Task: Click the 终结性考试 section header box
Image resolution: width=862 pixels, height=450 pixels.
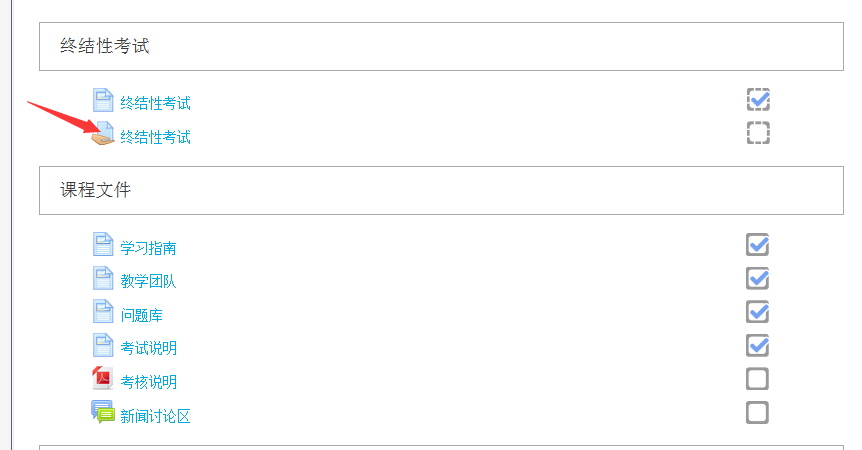Action: 441,47
